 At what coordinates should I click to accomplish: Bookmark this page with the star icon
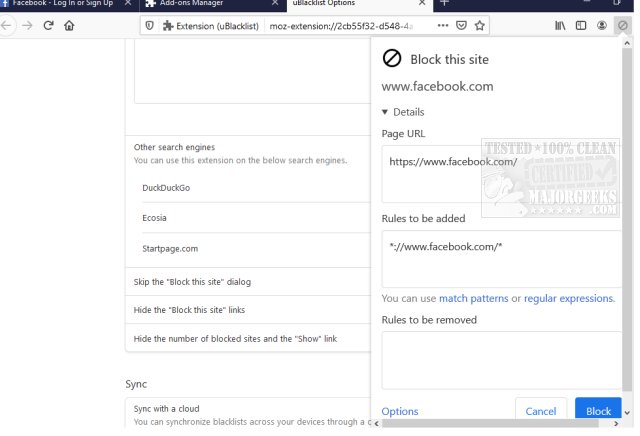480,25
